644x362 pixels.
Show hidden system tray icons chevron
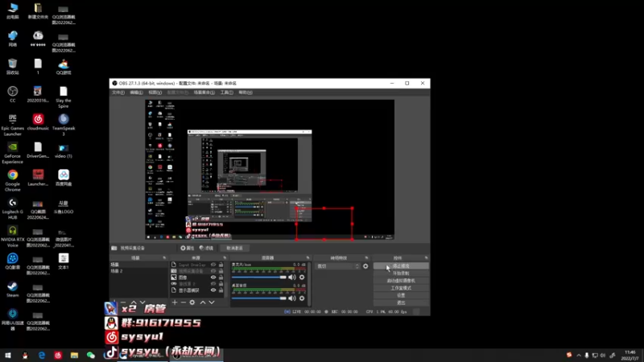point(579,356)
